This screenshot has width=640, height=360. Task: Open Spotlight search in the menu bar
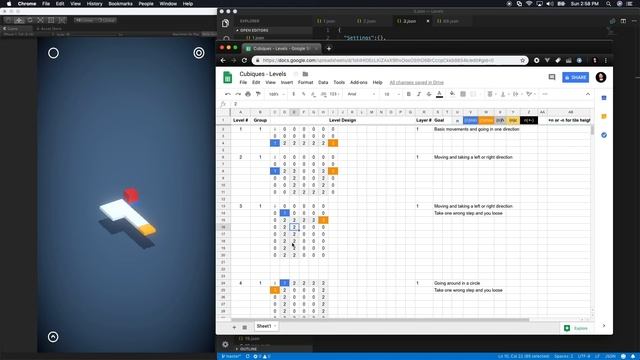(x=608, y=4)
